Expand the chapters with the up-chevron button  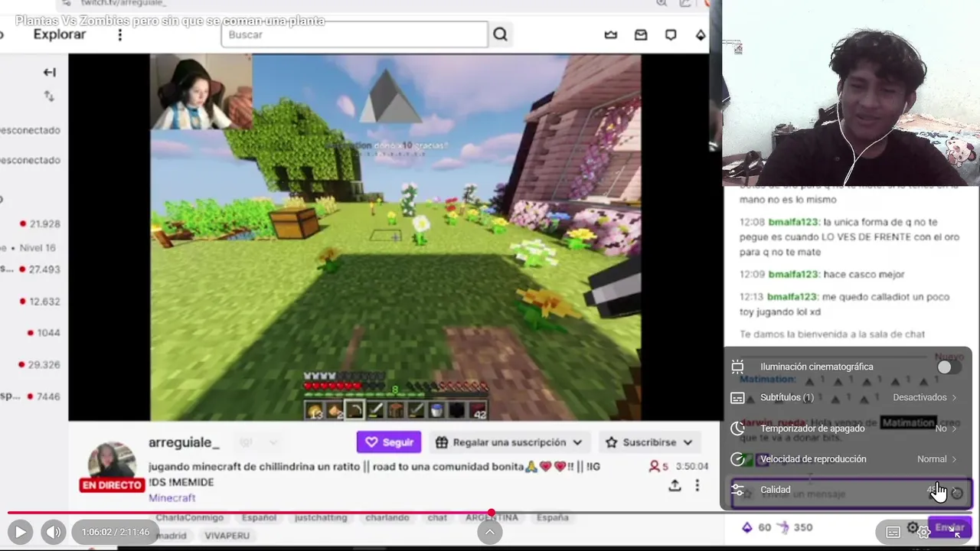point(489,532)
